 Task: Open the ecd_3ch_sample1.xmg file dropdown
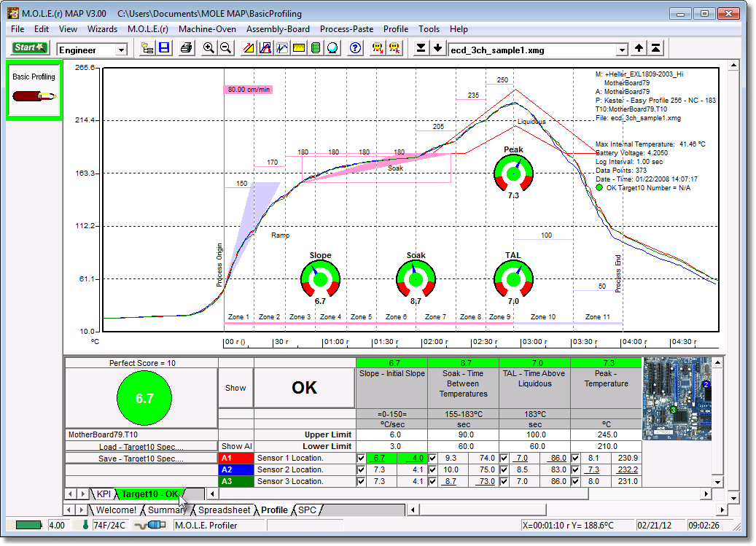click(622, 50)
